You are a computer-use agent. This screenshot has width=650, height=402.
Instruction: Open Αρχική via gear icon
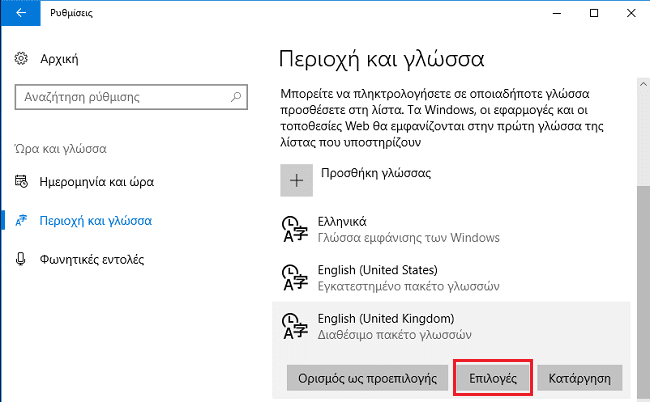point(21,59)
